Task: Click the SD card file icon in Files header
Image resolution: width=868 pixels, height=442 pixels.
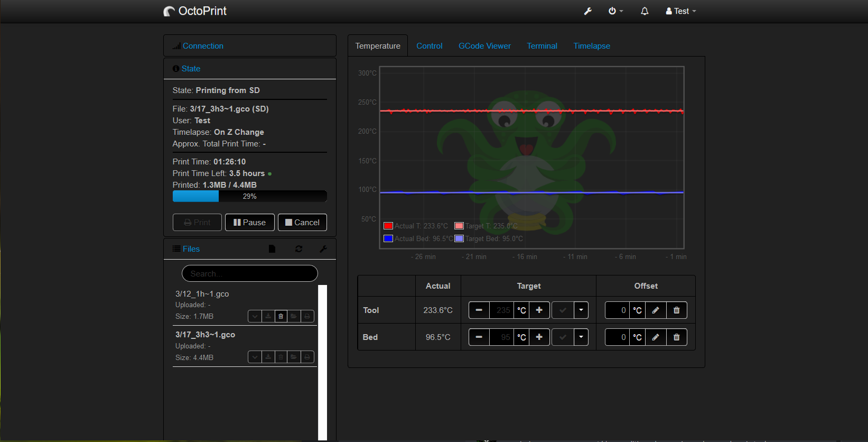Action: coord(272,249)
